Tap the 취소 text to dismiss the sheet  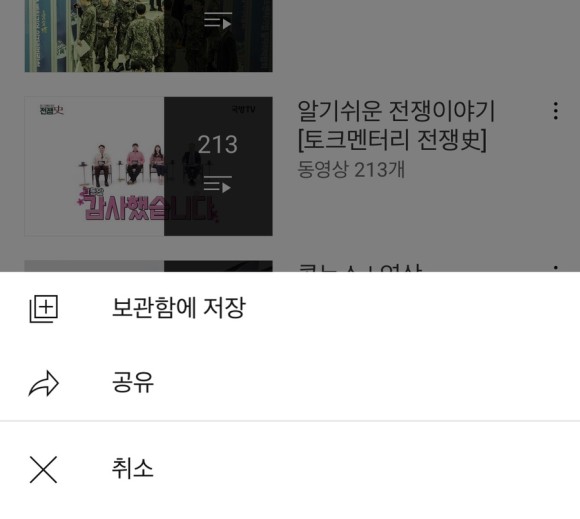pyautogui.click(x=132, y=468)
